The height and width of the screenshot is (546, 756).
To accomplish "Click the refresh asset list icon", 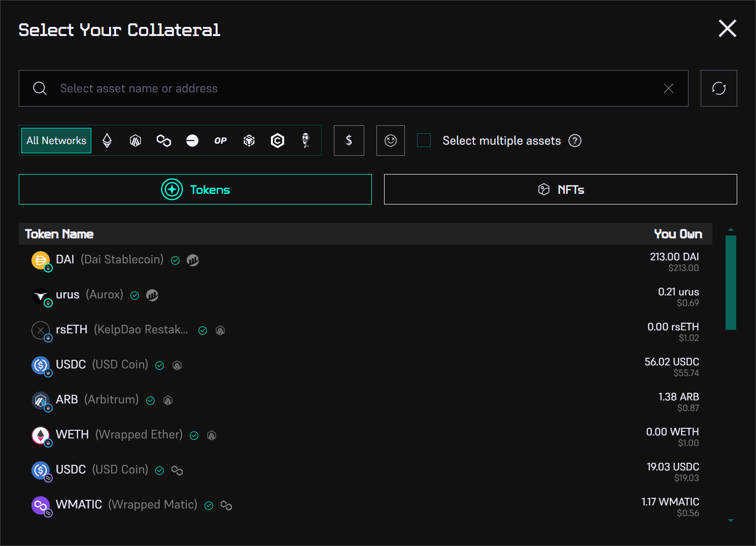I will pyautogui.click(x=718, y=88).
